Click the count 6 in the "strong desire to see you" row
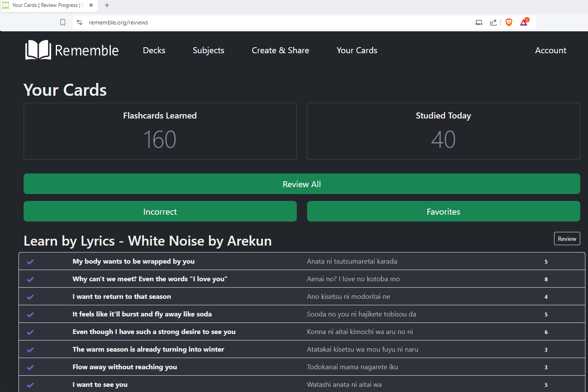Image resolution: width=588 pixels, height=392 pixels. pyautogui.click(x=546, y=332)
